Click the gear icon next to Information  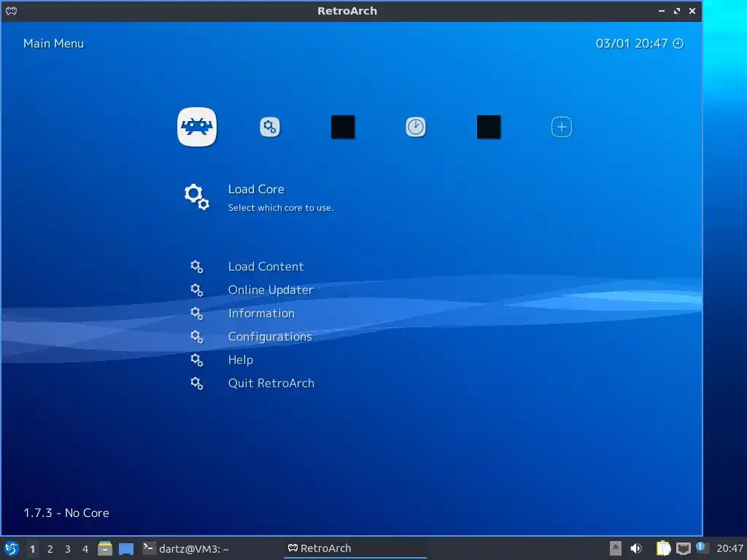click(197, 314)
